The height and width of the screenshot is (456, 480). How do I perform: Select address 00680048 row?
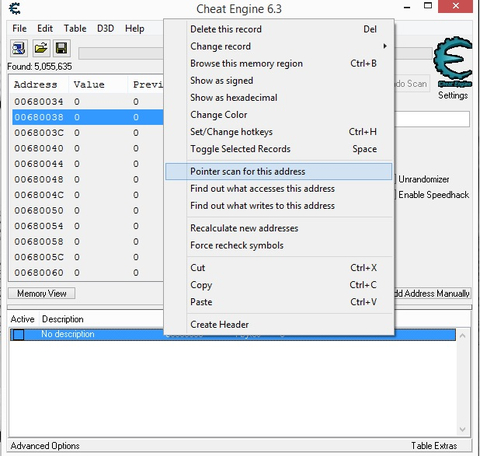tap(88, 179)
